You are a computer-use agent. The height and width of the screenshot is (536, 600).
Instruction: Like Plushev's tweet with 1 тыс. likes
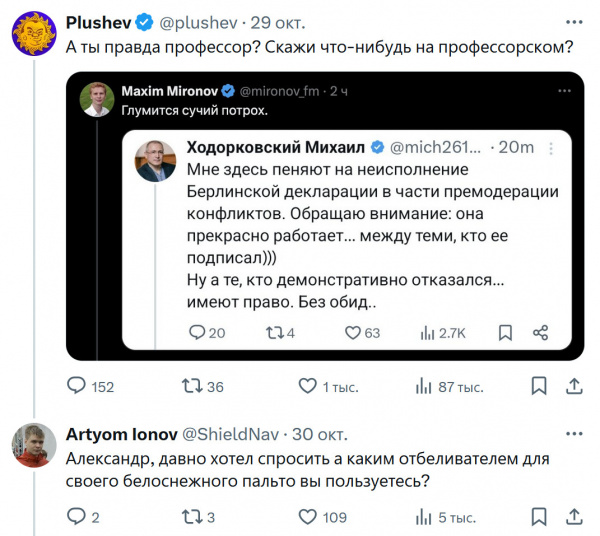pyautogui.click(x=309, y=386)
